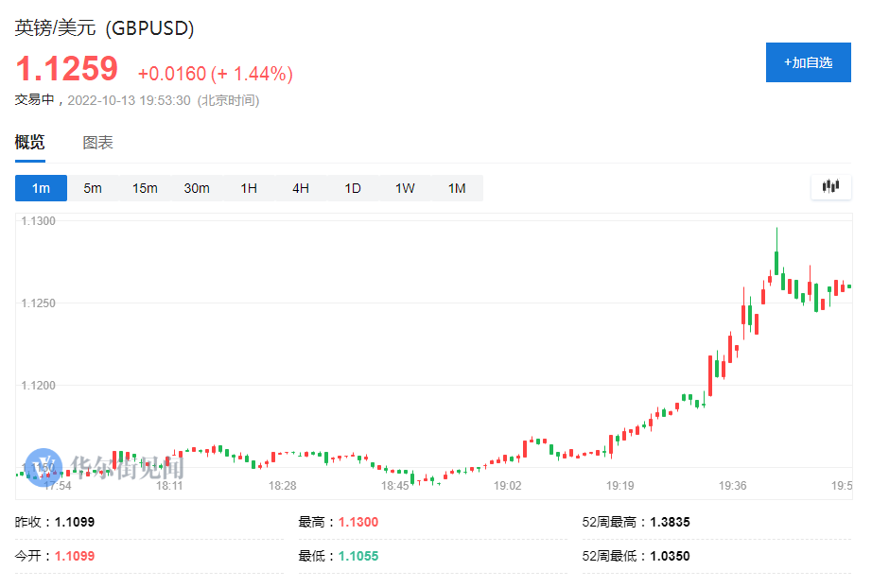
Task: Click the 18:45 time axis label
Action: [x=394, y=486]
